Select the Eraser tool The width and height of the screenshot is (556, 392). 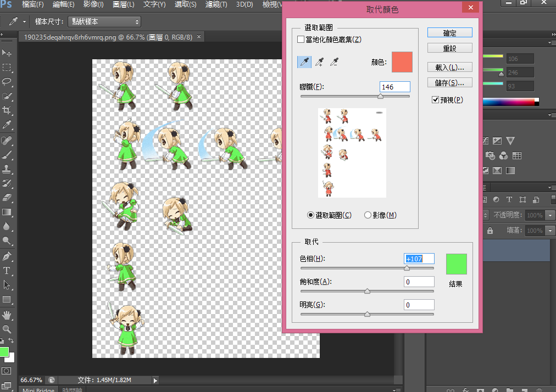[x=7, y=198]
